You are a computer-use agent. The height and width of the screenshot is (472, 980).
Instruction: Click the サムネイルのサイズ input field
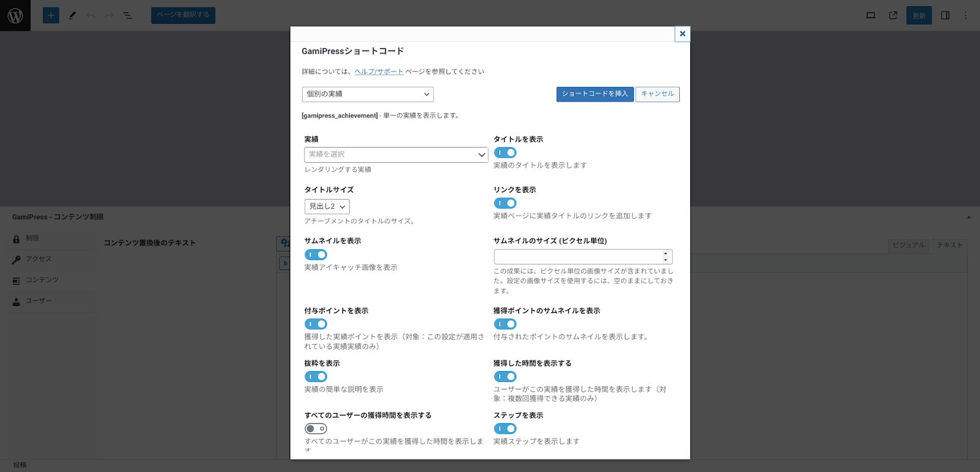point(583,257)
